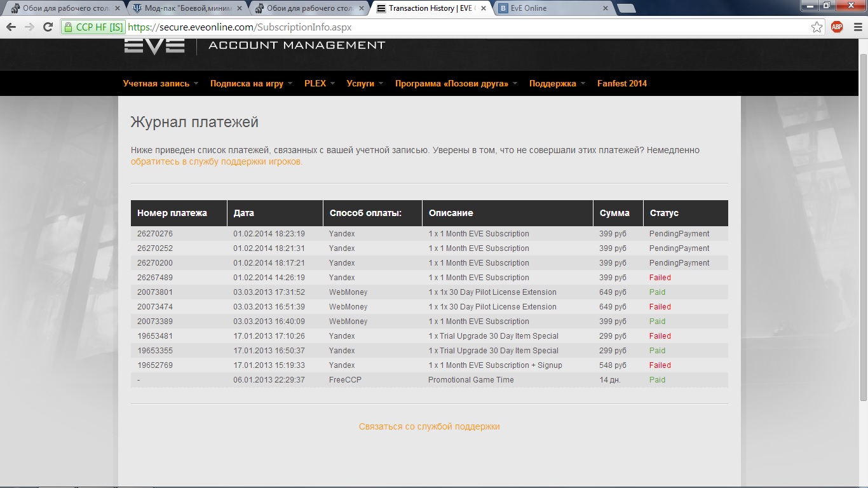The width and height of the screenshot is (868, 488).
Task: Click the 14 дн. amount cell
Action: (610, 380)
